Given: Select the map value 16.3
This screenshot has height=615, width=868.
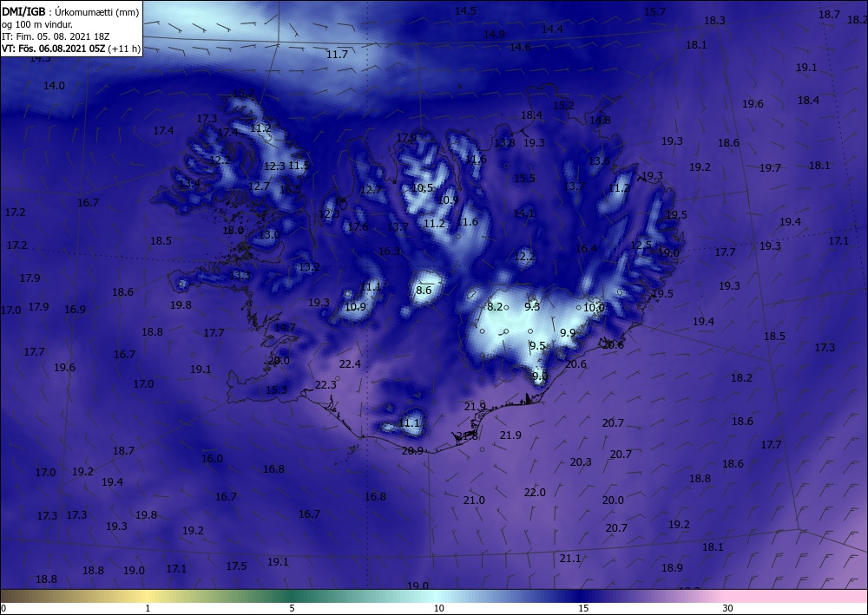Looking at the screenshot, I should click(x=389, y=252).
